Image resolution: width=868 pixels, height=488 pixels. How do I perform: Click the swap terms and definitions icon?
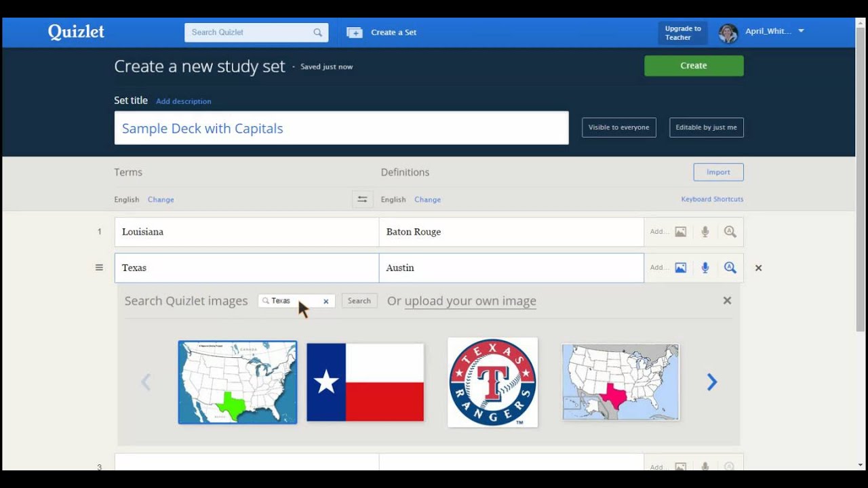point(362,199)
